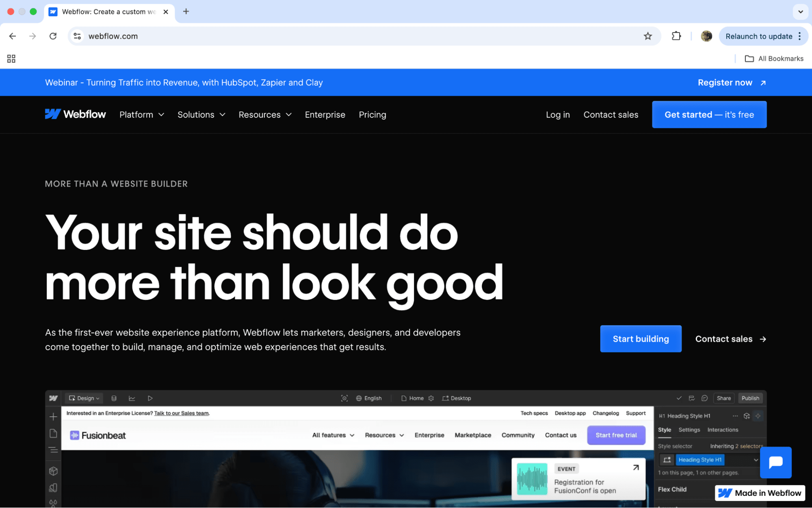The width and height of the screenshot is (812, 508).
Task: Open comments using the speech bubble icon
Action: (705, 398)
